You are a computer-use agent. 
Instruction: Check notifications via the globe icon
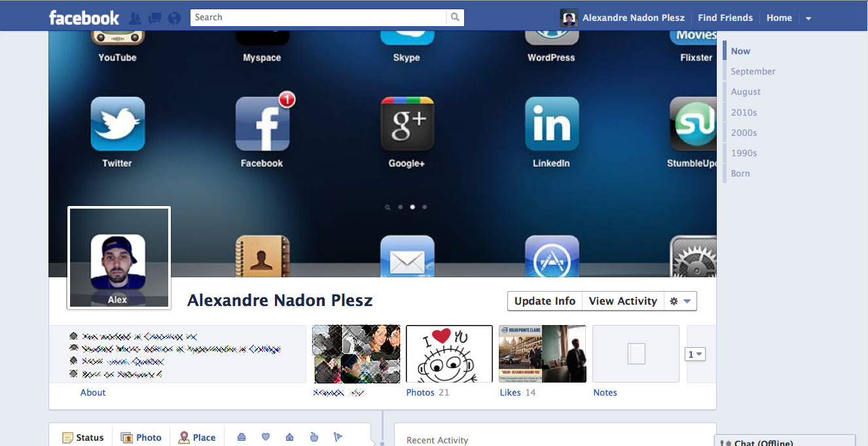174,18
